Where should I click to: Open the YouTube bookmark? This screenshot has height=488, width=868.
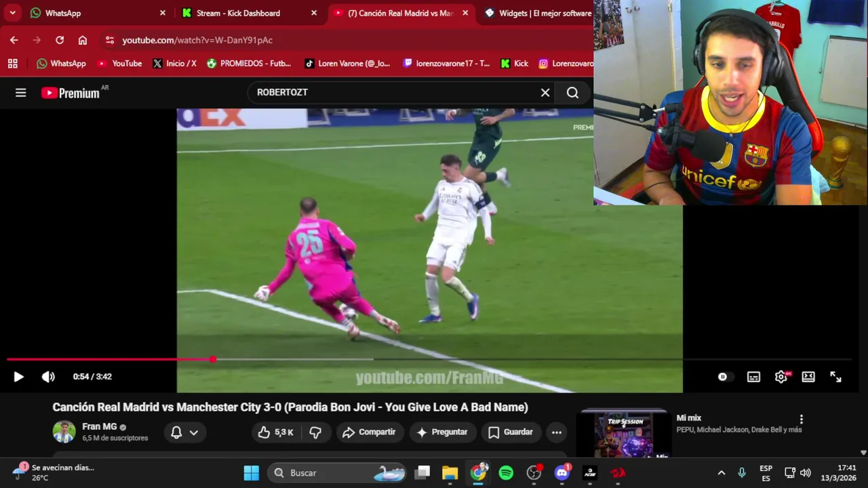point(119,63)
